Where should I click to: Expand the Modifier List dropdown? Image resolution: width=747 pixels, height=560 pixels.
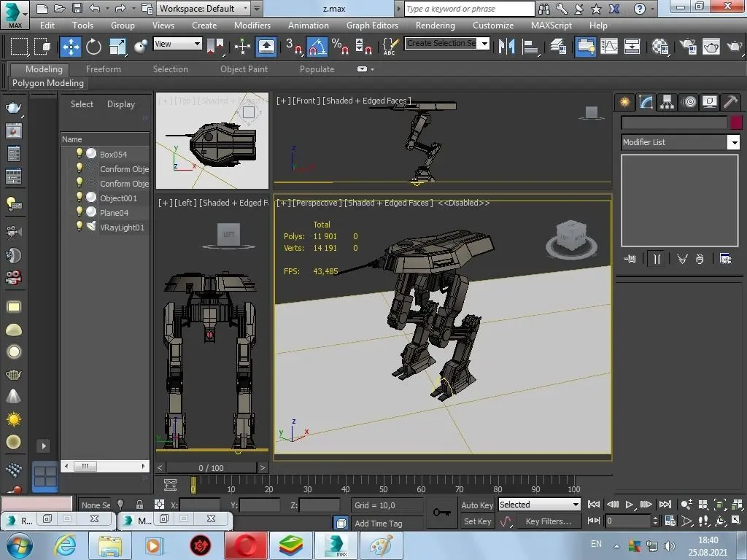click(734, 142)
